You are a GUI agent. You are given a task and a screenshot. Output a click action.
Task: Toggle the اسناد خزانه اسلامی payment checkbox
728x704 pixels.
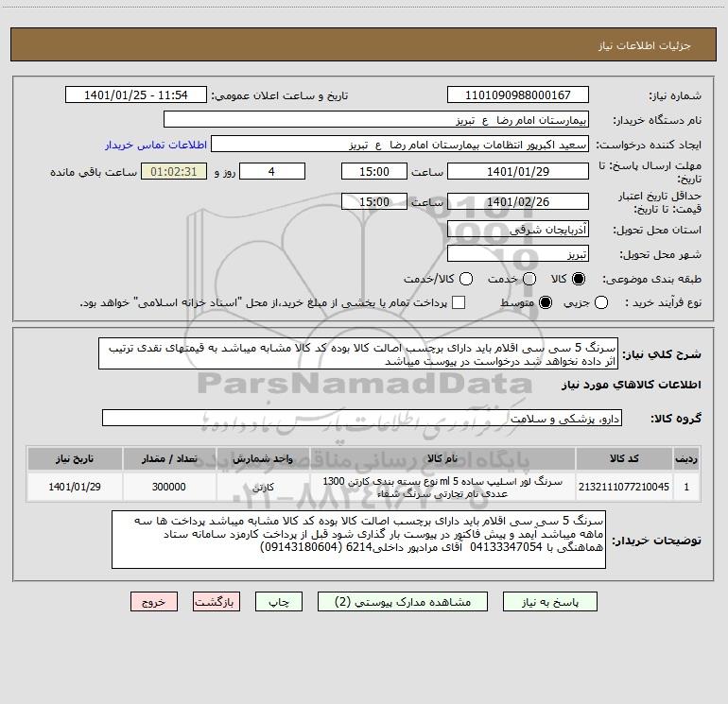[459, 302]
